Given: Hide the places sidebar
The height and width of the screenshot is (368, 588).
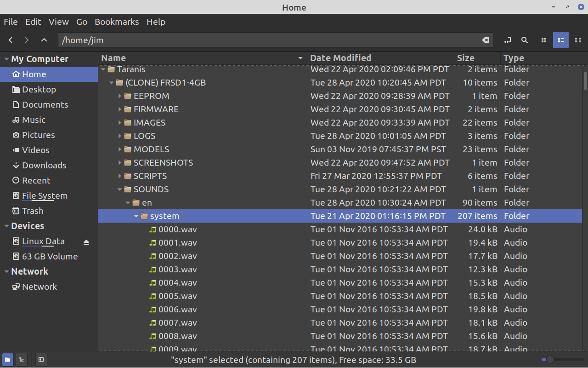Looking at the screenshot, I should (41, 360).
